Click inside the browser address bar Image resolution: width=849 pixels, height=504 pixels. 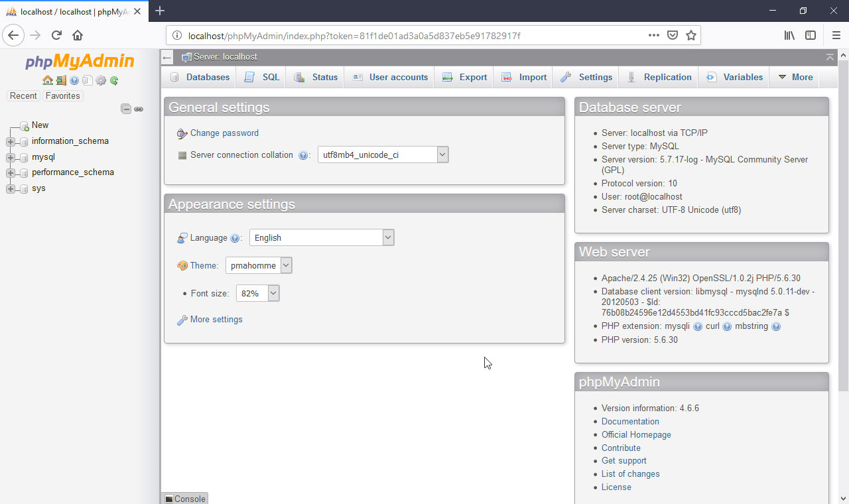click(x=398, y=35)
